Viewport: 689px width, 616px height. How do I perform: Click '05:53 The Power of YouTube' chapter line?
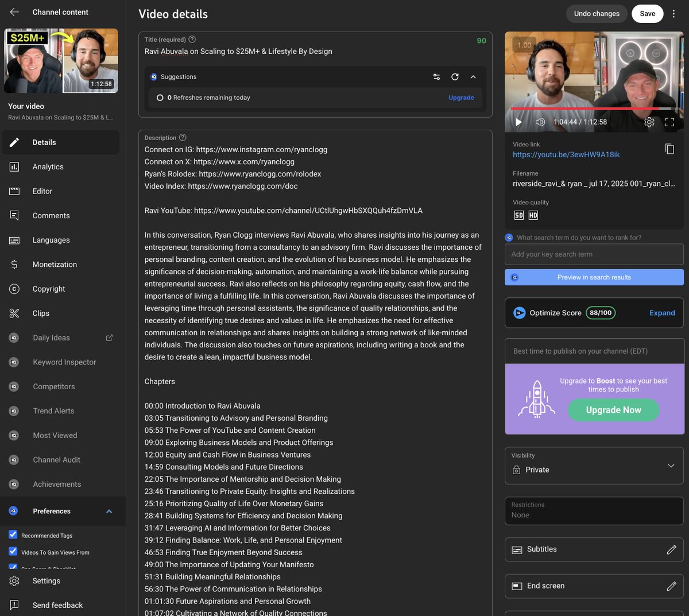(x=230, y=430)
